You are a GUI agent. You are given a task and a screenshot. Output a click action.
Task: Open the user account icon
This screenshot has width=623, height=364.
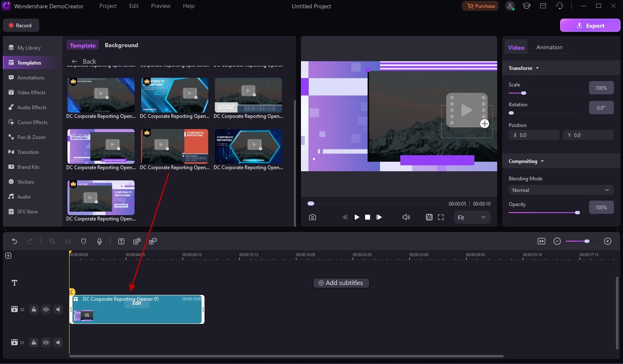(x=510, y=6)
